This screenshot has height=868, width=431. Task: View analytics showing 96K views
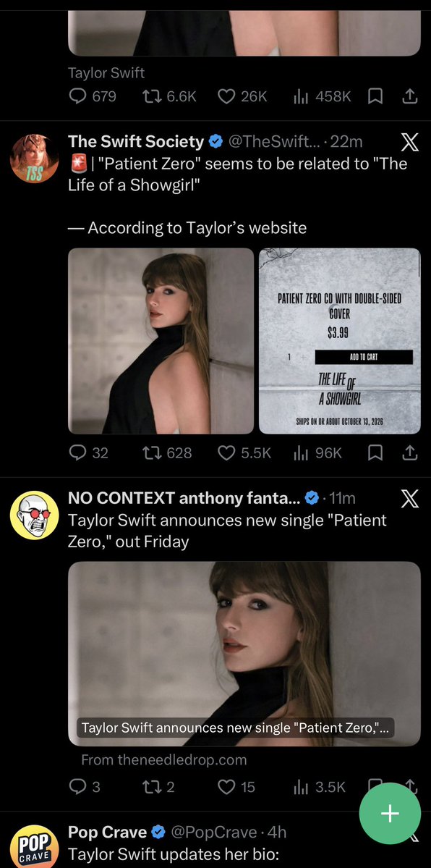click(317, 452)
